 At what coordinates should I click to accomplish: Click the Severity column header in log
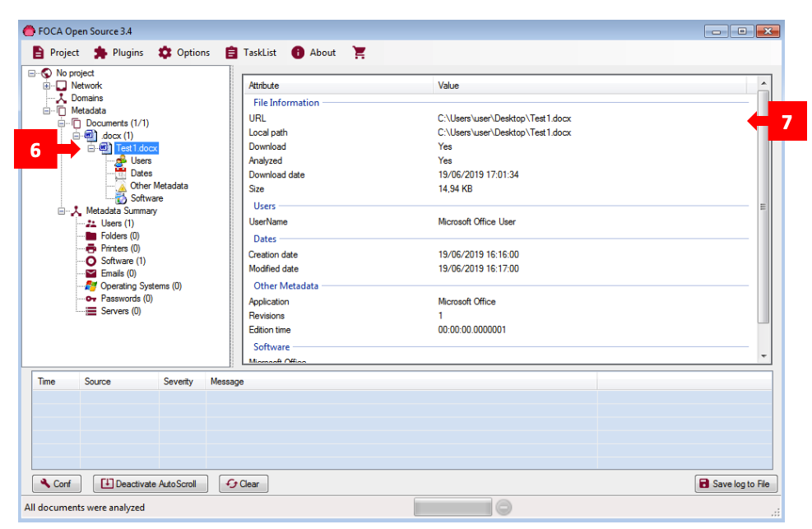(x=183, y=382)
